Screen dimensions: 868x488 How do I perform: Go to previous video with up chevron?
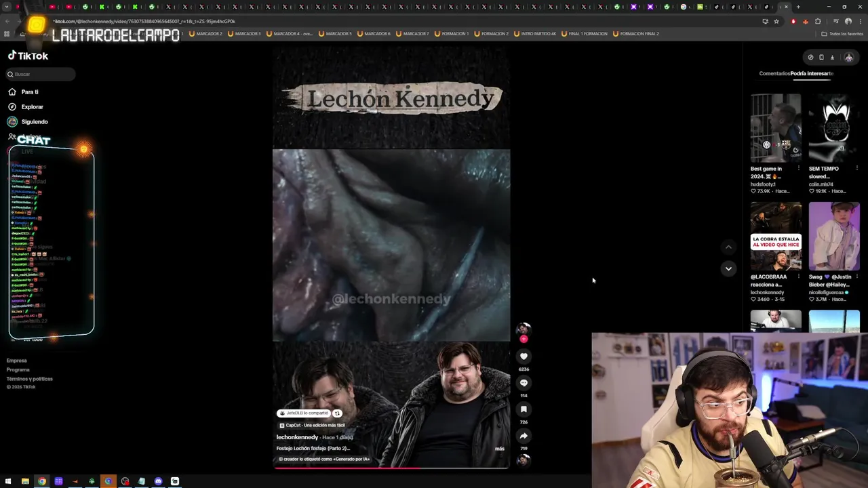(x=728, y=247)
